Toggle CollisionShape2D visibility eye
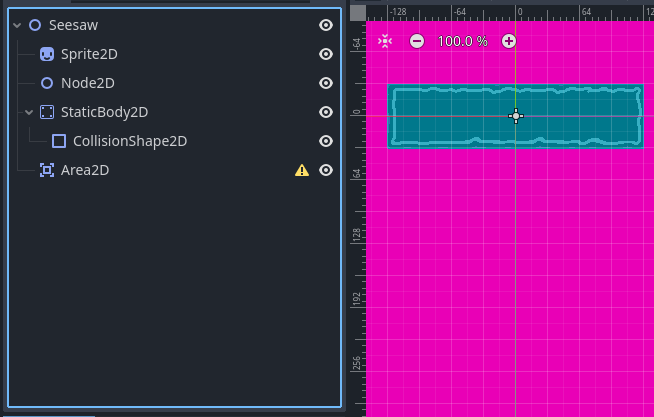This screenshot has width=654, height=417. [x=325, y=141]
